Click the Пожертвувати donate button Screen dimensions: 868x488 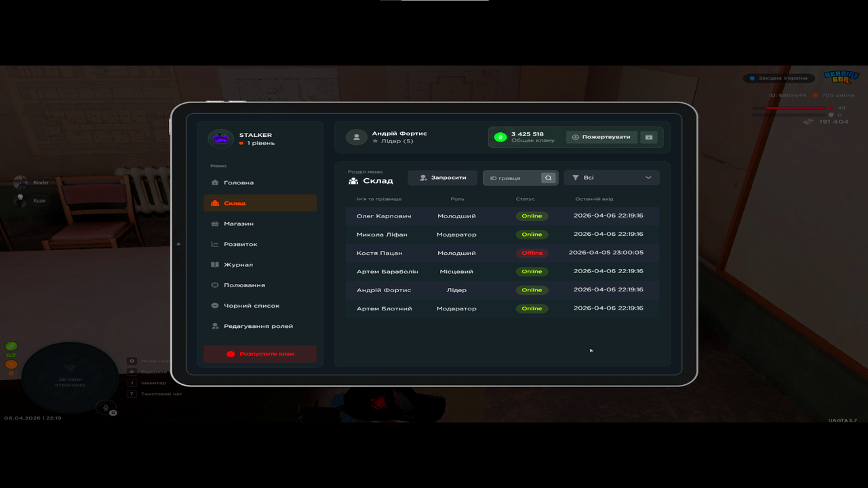601,137
